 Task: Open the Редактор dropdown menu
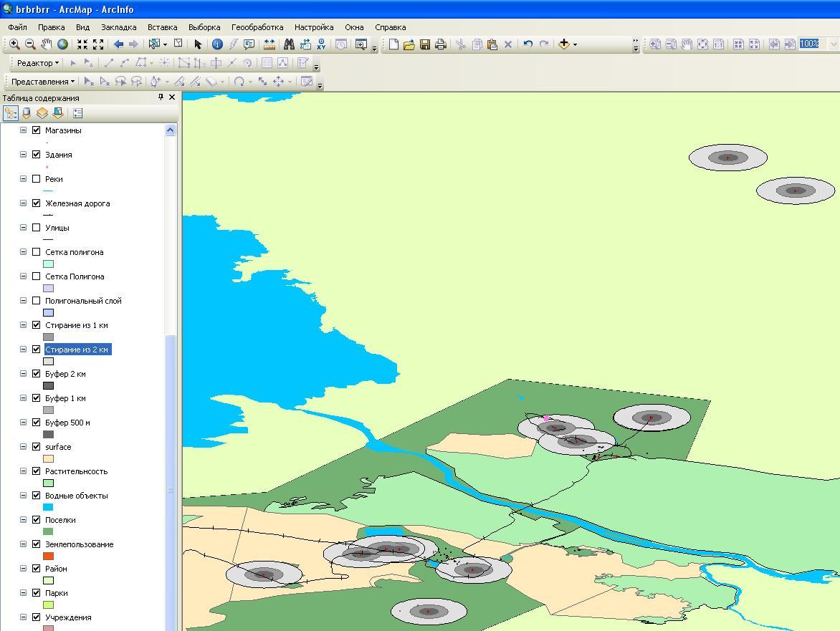point(37,63)
